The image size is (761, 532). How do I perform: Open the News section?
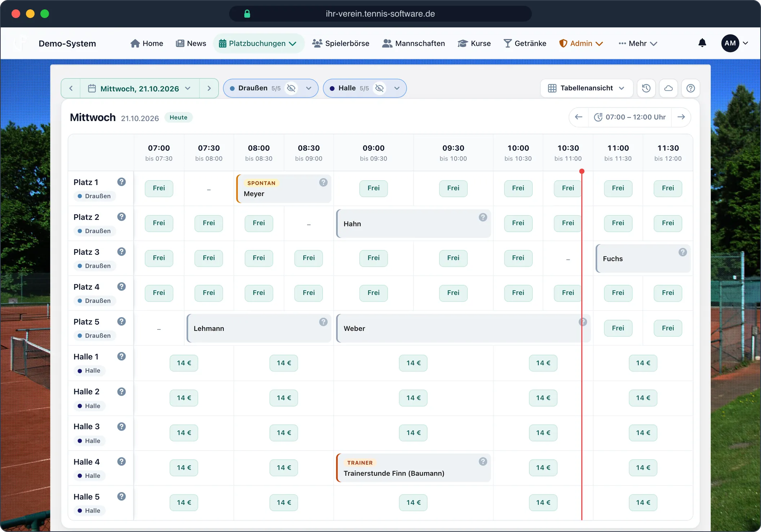point(191,43)
